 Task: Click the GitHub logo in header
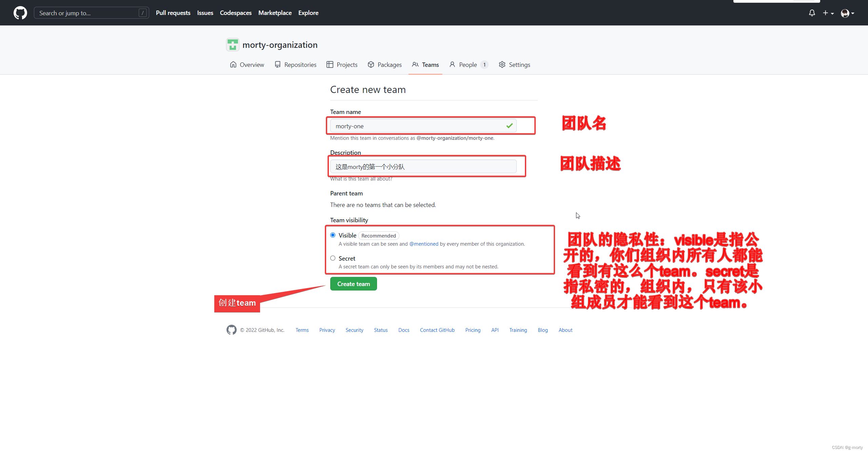(20, 13)
